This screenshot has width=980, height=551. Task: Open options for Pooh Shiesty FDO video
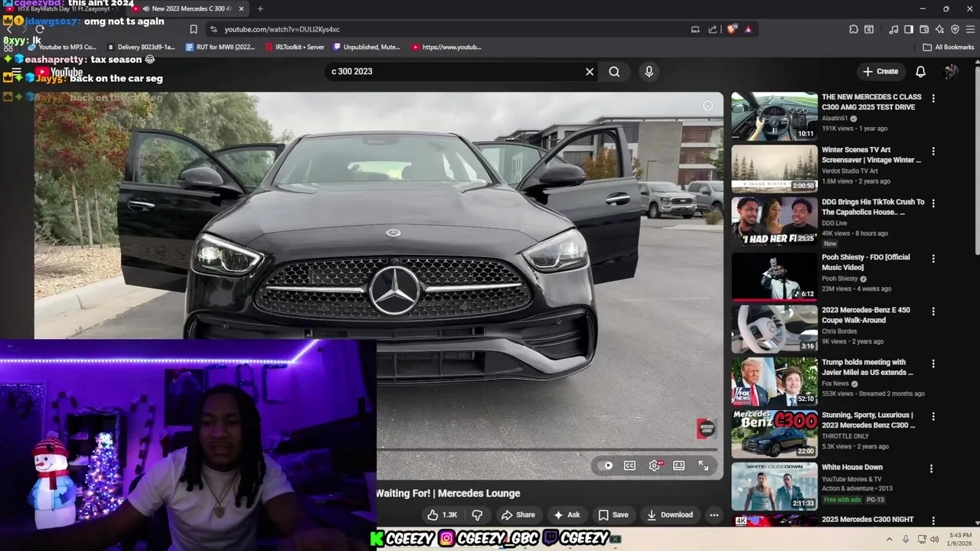click(933, 259)
